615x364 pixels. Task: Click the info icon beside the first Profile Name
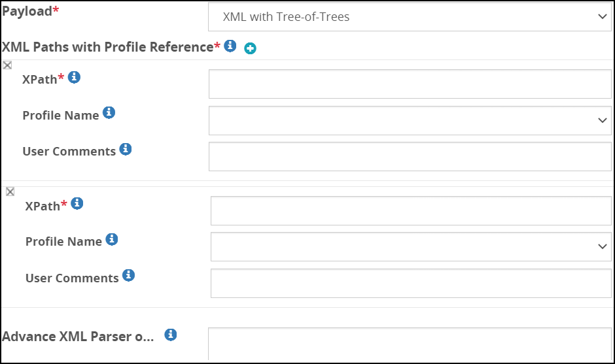(109, 113)
